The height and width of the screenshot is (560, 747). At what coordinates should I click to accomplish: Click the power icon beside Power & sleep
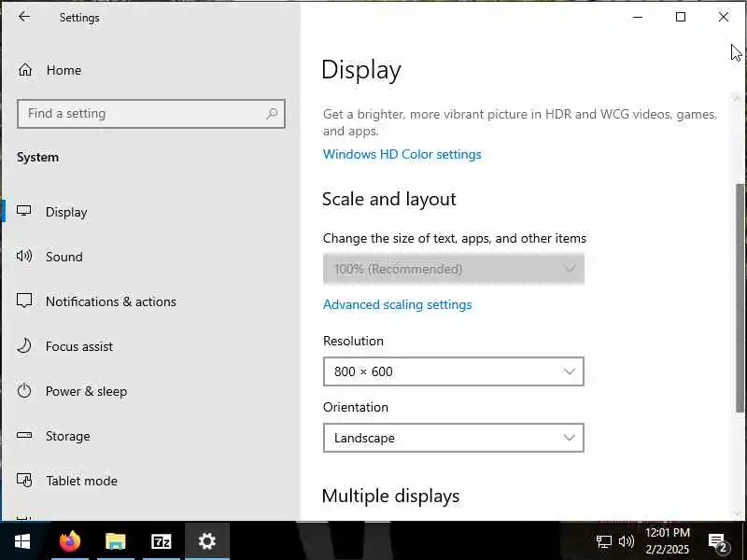[24, 390]
